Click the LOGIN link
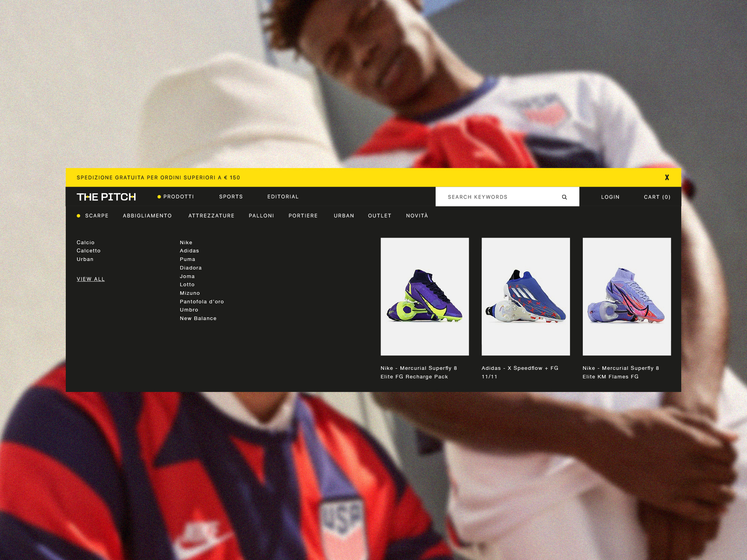The width and height of the screenshot is (747, 560). point(610,197)
